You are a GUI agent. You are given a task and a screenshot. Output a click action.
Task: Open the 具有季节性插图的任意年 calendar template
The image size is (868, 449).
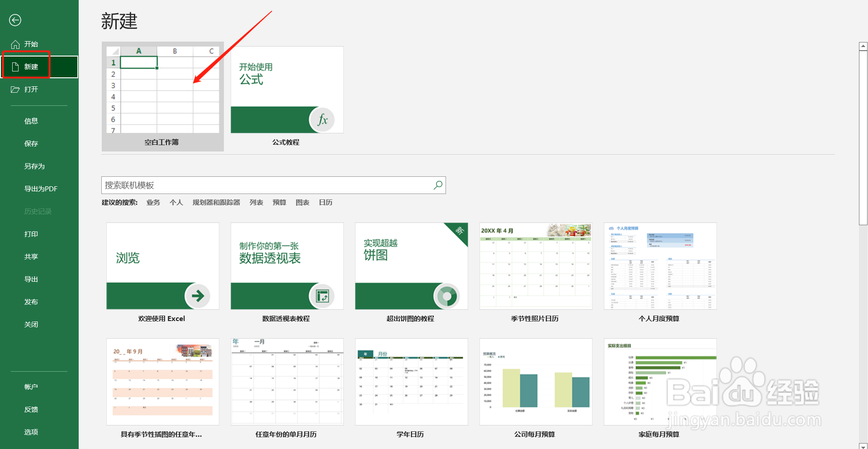(x=163, y=388)
